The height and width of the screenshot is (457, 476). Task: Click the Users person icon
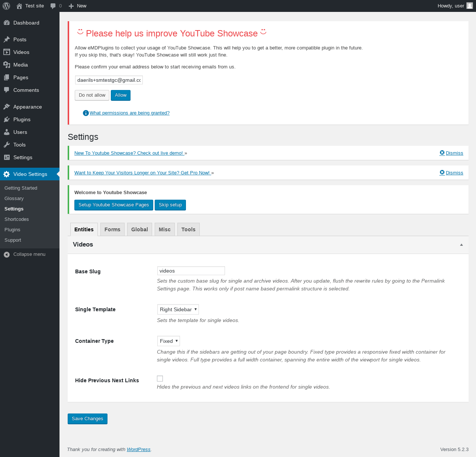tap(7, 132)
